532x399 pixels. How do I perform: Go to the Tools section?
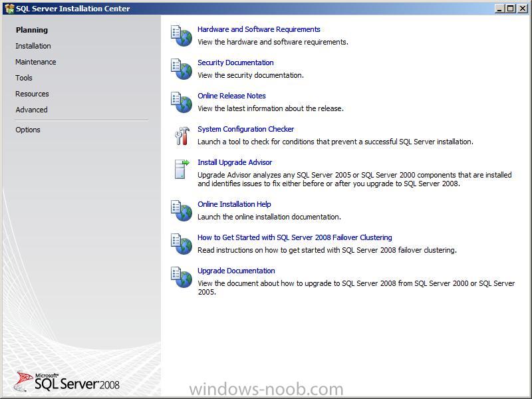(x=24, y=78)
